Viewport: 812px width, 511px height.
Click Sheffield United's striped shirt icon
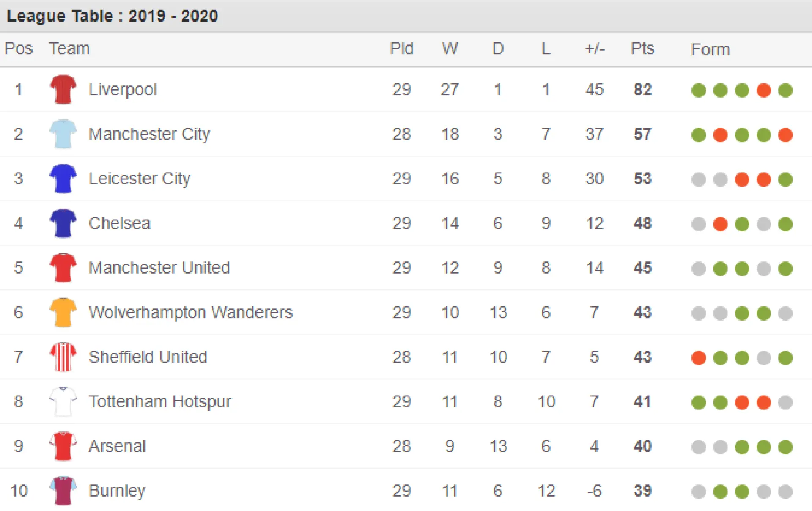click(63, 357)
